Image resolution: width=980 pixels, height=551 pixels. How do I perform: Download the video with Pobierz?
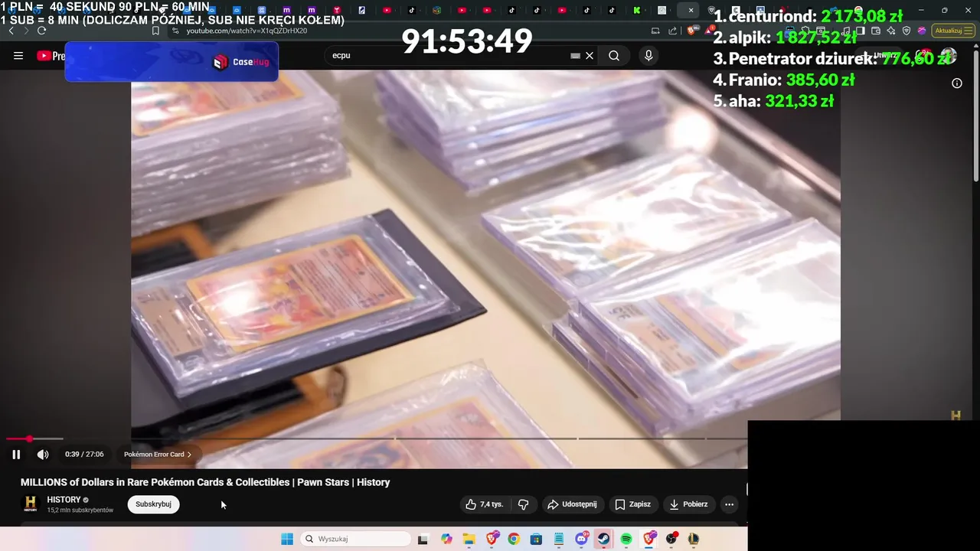pyautogui.click(x=688, y=504)
